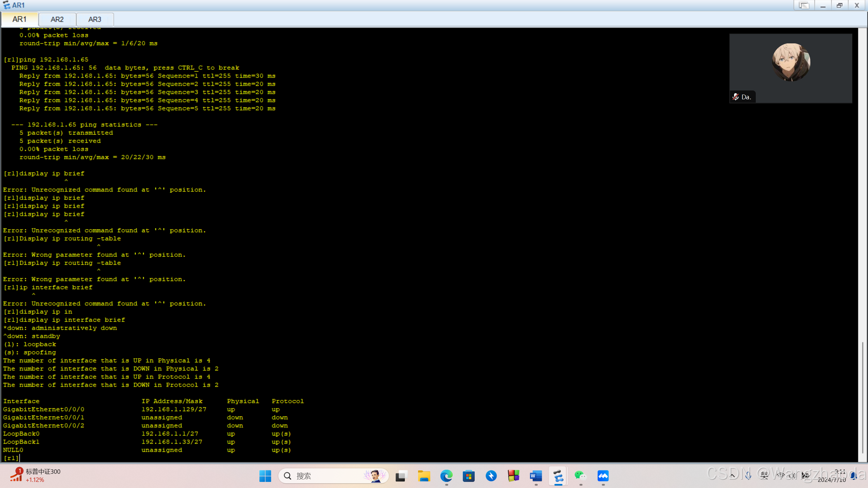Image resolution: width=868 pixels, height=488 pixels.
Task: Launch Microsoft Edge browser
Action: [x=446, y=476]
